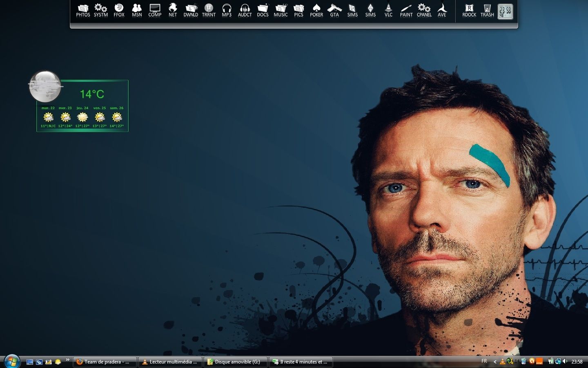Open MUSIC folder in dock
The height and width of the screenshot is (368, 588).
pos(281,10)
